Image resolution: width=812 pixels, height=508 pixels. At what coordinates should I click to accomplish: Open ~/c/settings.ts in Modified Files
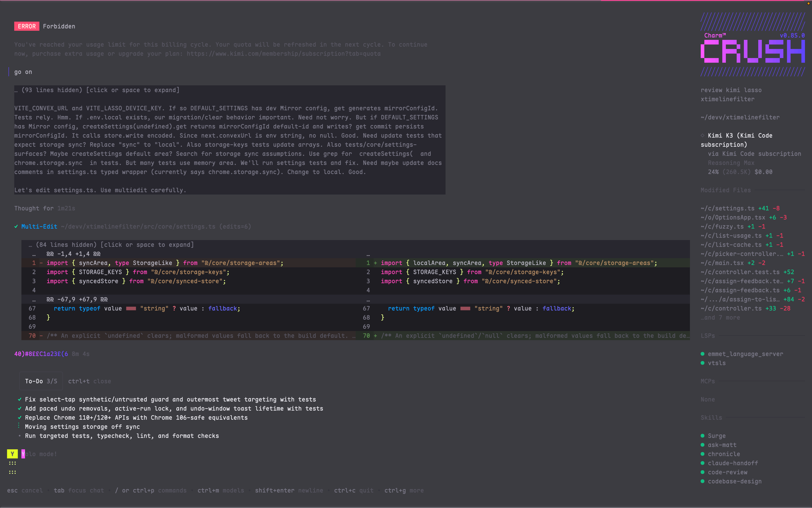740,209
